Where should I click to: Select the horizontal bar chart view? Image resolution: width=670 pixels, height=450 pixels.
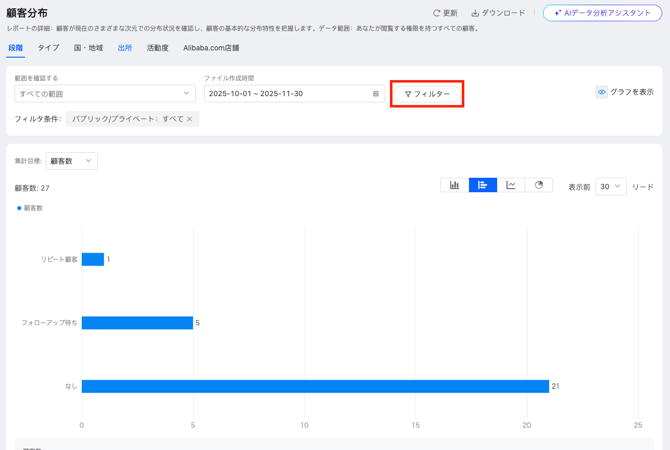point(482,185)
